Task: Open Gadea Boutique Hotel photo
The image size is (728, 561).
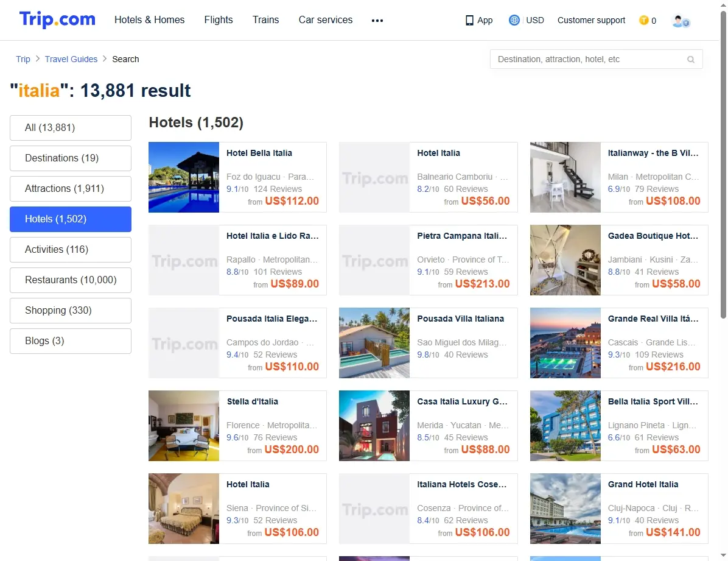Action: click(x=565, y=260)
